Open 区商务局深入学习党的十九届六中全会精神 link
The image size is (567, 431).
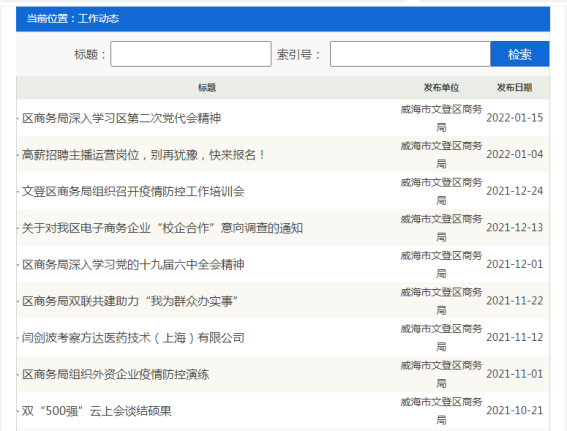click(x=133, y=264)
